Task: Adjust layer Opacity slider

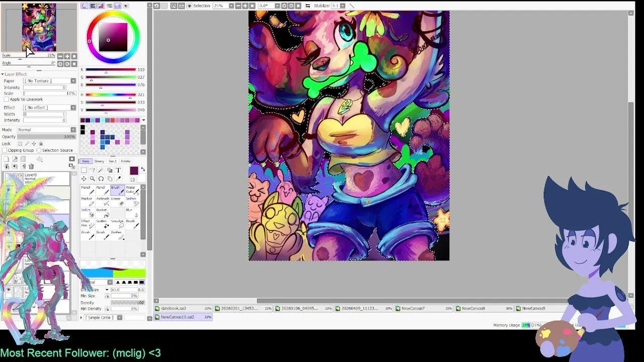Action: (x=46, y=137)
